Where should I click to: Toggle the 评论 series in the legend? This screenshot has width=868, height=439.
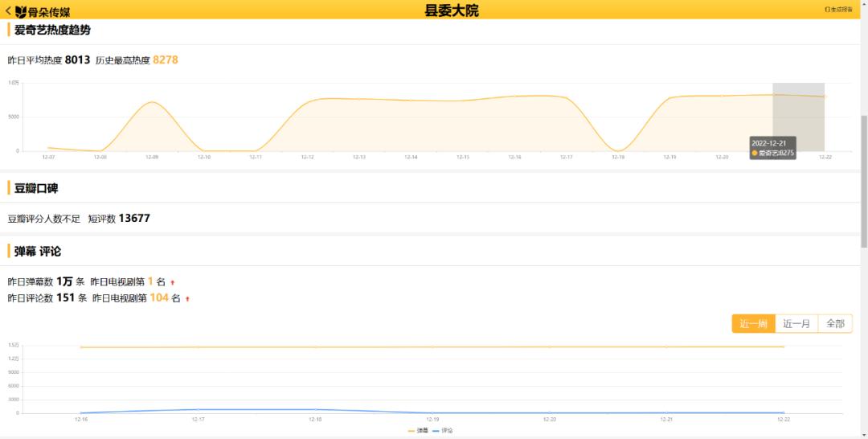(x=442, y=430)
